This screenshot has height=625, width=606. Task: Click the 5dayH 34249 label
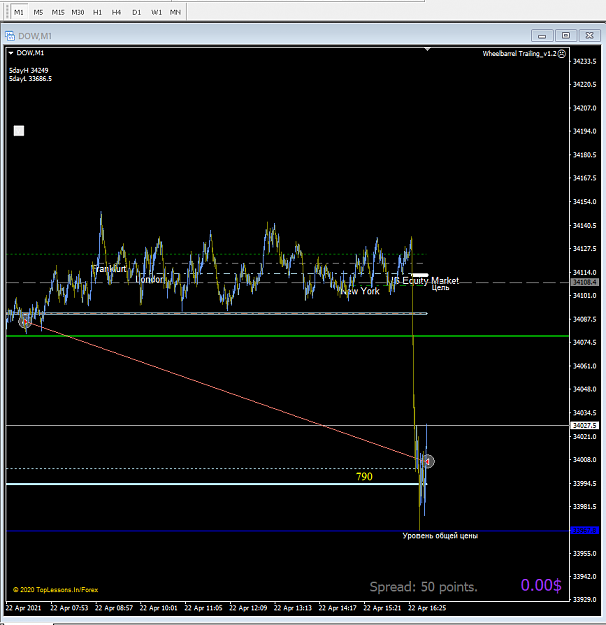pyautogui.click(x=29, y=70)
